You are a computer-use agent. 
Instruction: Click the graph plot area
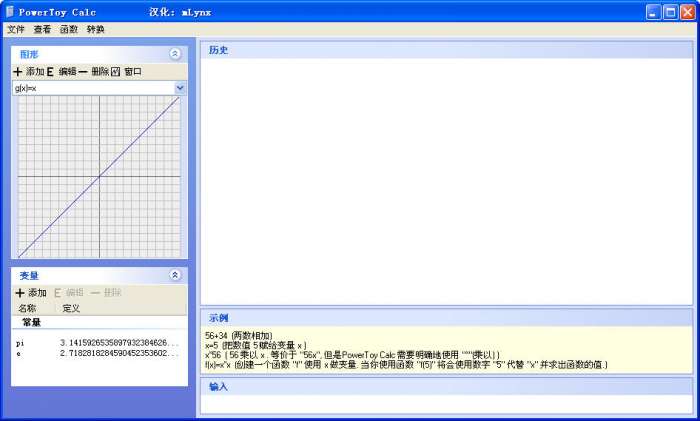99,177
